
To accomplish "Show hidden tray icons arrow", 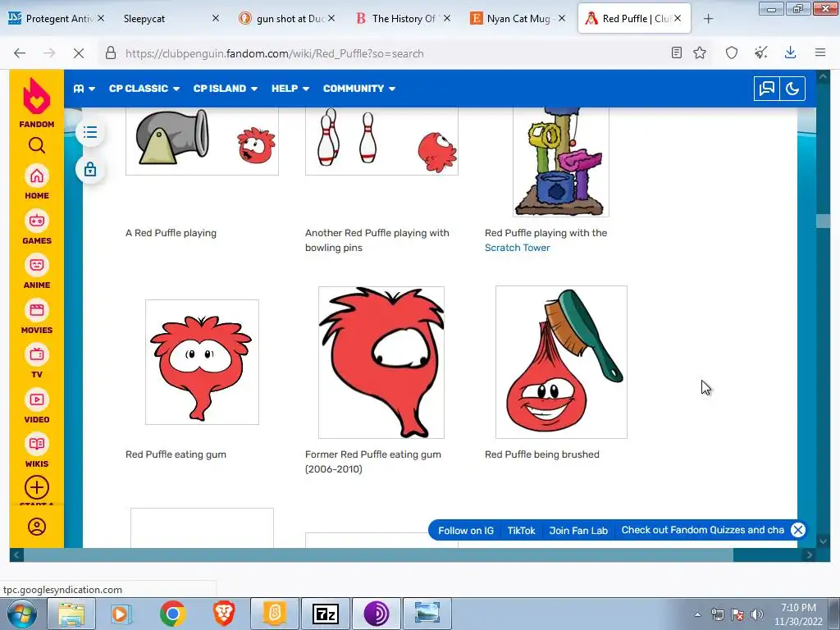I will 697,615.
